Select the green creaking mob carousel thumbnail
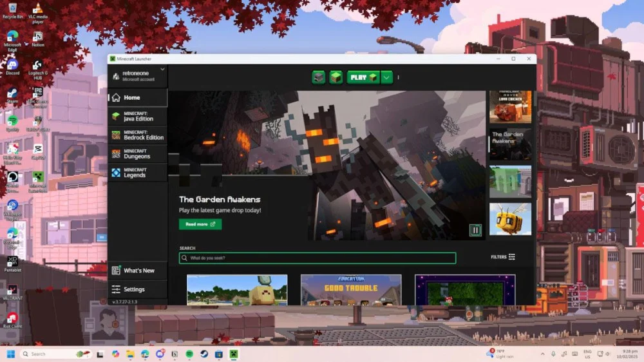The image size is (644, 362). (510, 182)
